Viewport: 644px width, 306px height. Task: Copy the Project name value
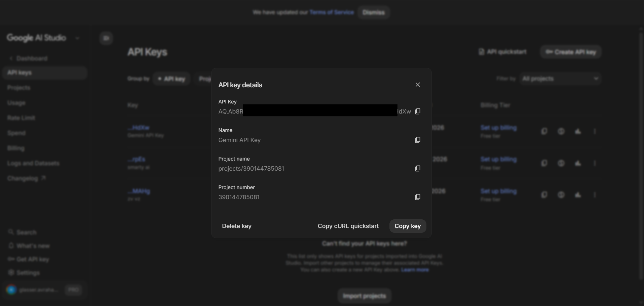pyautogui.click(x=418, y=169)
